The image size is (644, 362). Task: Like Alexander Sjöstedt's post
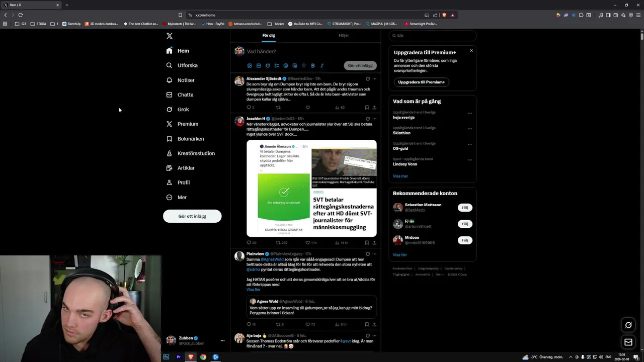coord(307,107)
